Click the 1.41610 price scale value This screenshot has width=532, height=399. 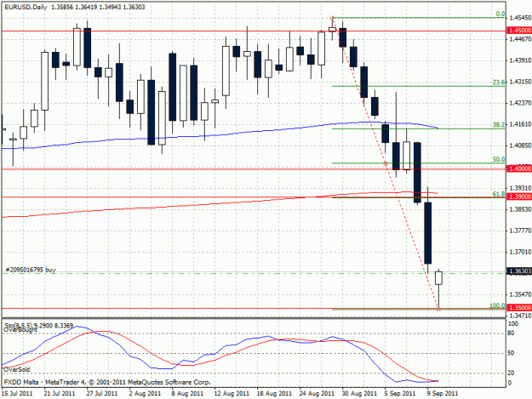(x=520, y=124)
